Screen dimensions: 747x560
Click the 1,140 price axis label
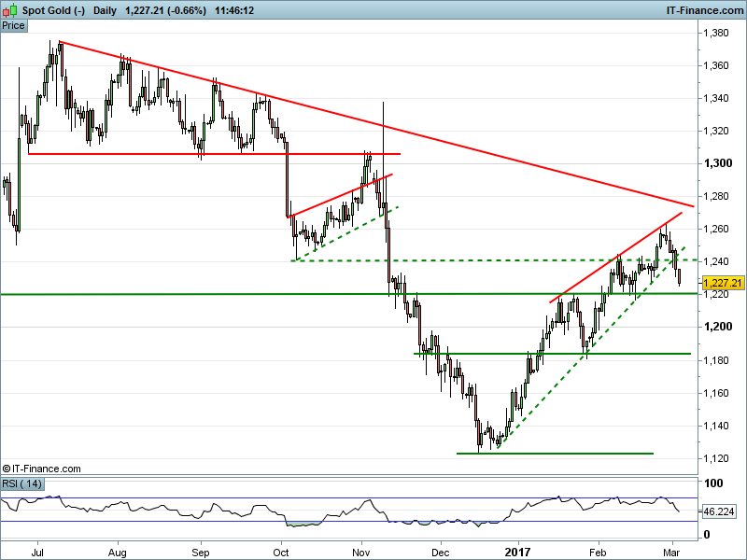(x=716, y=426)
